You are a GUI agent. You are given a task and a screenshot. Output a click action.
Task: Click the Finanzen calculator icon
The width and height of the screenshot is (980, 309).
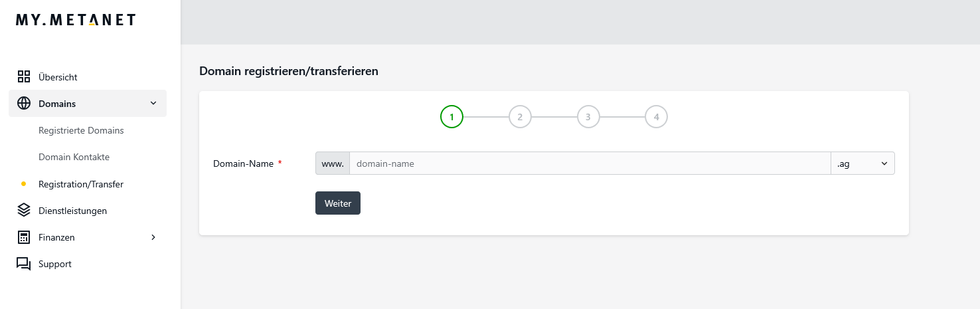click(x=24, y=237)
